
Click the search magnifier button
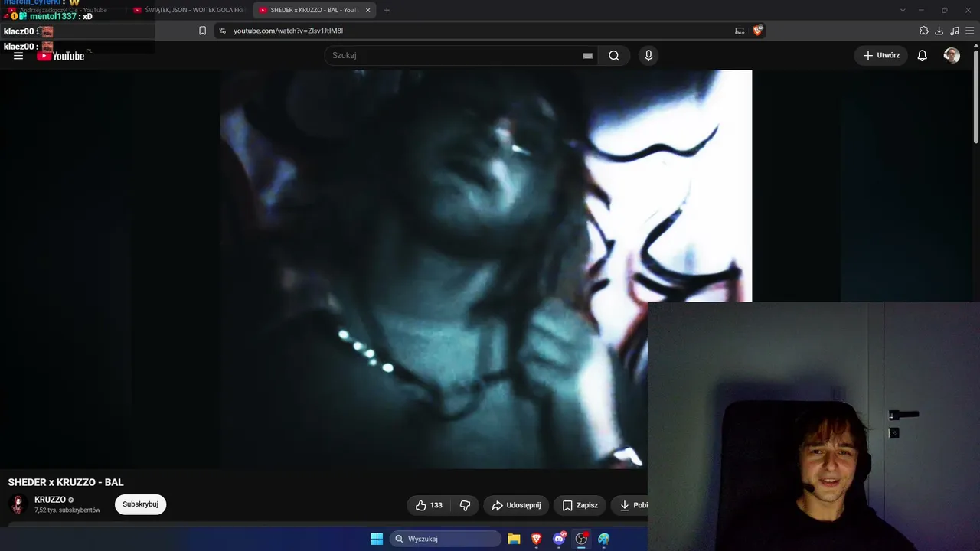tap(614, 55)
